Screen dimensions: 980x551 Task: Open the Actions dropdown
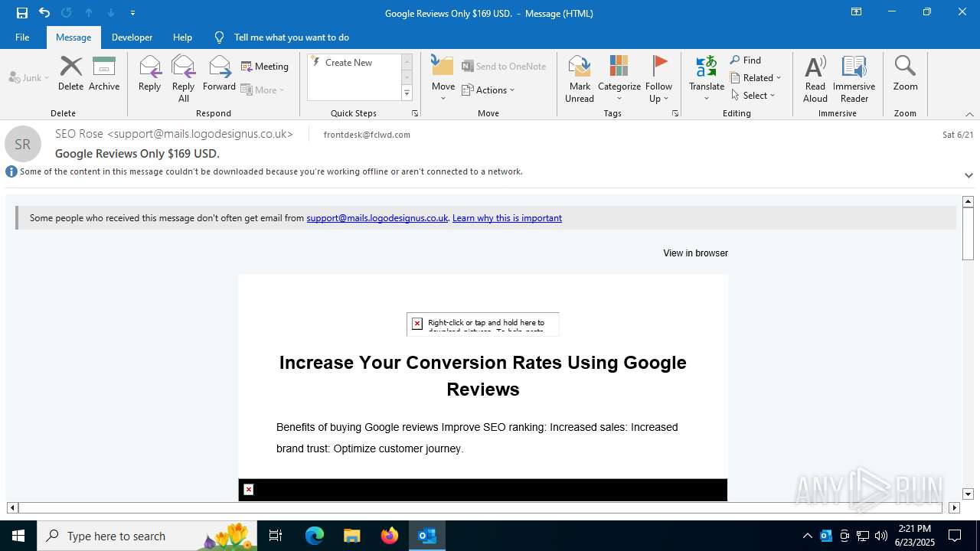pyautogui.click(x=488, y=90)
